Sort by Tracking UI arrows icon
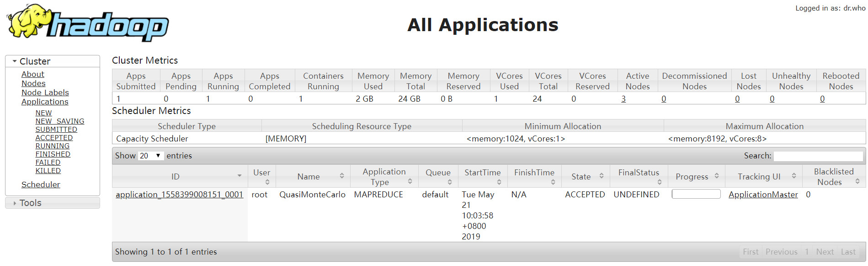The image size is (868, 266). (794, 176)
